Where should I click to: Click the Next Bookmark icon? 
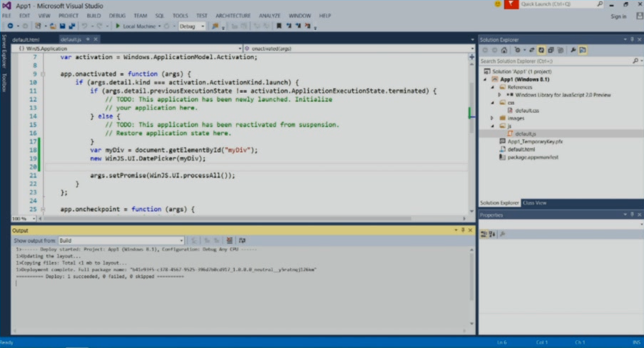[298, 26]
